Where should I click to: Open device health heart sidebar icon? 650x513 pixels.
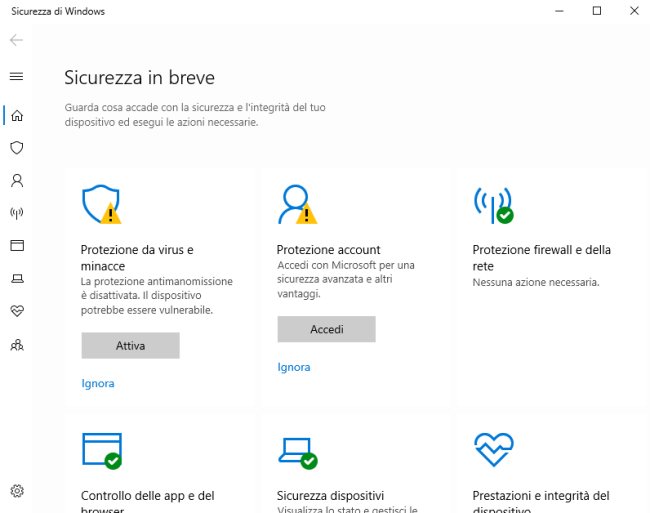(17, 311)
